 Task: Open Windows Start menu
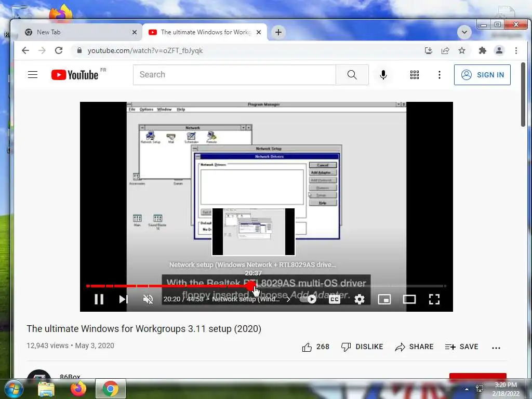[x=14, y=389]
